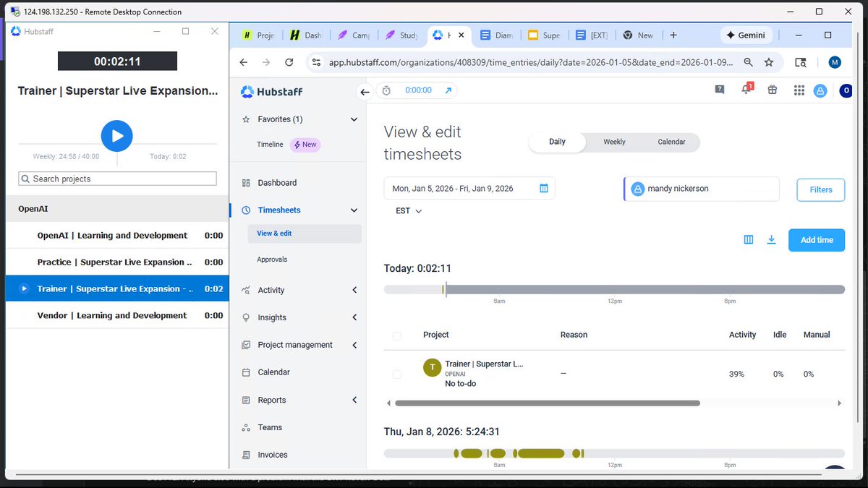Click the Hubstaff logo in sidebar
Image resolution: width=868 pixels, height=488 pixels.
pos(271,91)
